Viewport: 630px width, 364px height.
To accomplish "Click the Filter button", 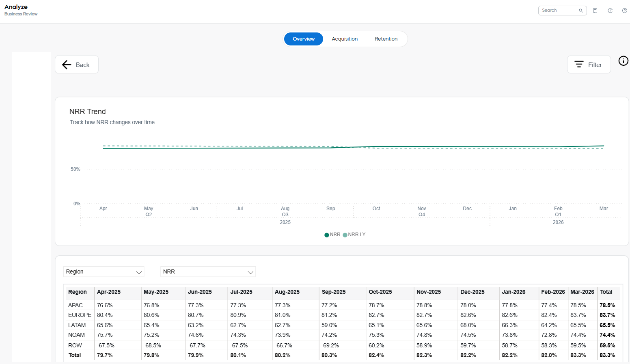I will [x=589, y=64].
